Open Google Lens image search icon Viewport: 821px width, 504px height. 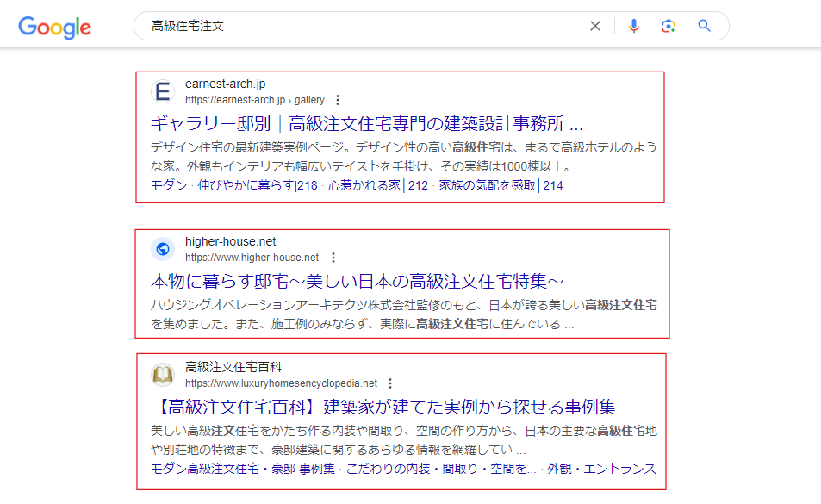click(669, 26)
